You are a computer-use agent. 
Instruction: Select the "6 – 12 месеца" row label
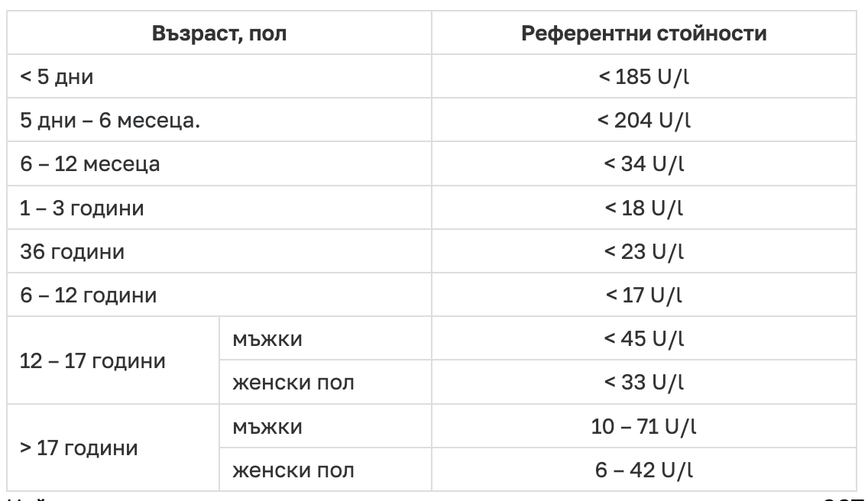90,164
